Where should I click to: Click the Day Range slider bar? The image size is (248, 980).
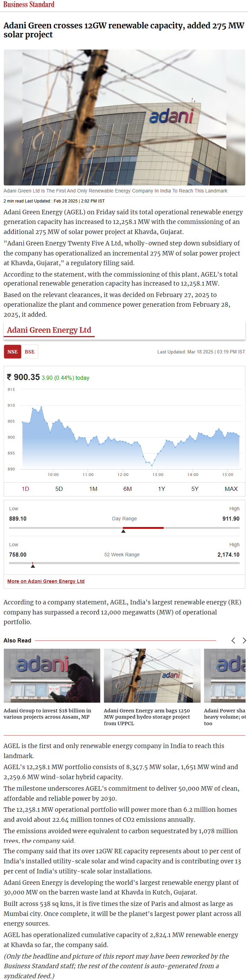[x=125, y=528]
